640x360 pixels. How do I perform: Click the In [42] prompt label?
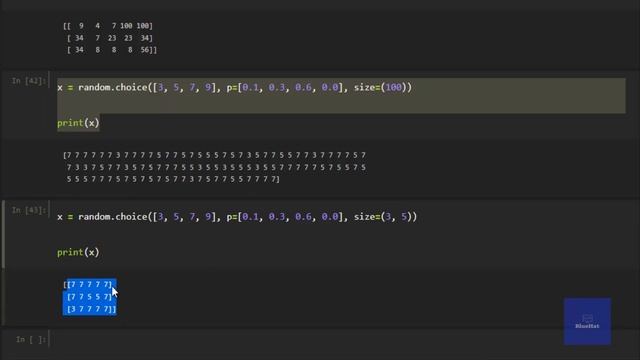[29, 81]
